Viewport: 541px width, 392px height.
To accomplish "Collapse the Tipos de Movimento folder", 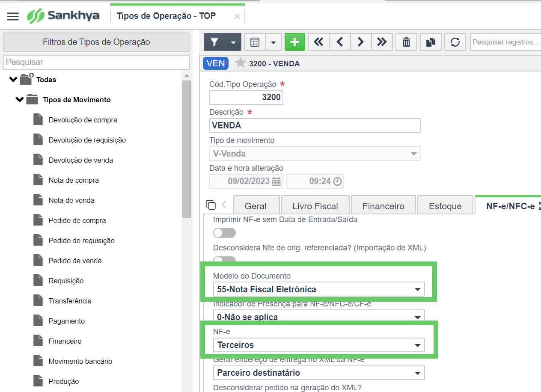I will tap(20, 100).
